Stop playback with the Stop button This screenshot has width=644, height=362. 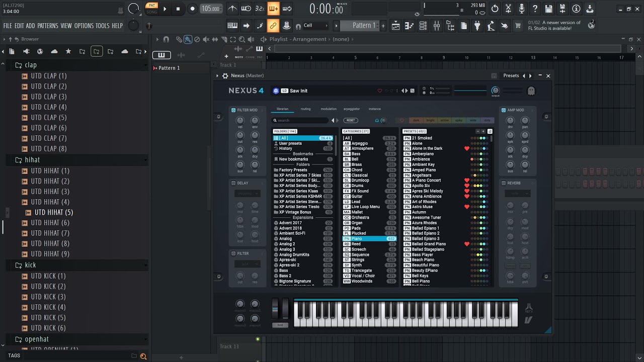coord(178,9)
